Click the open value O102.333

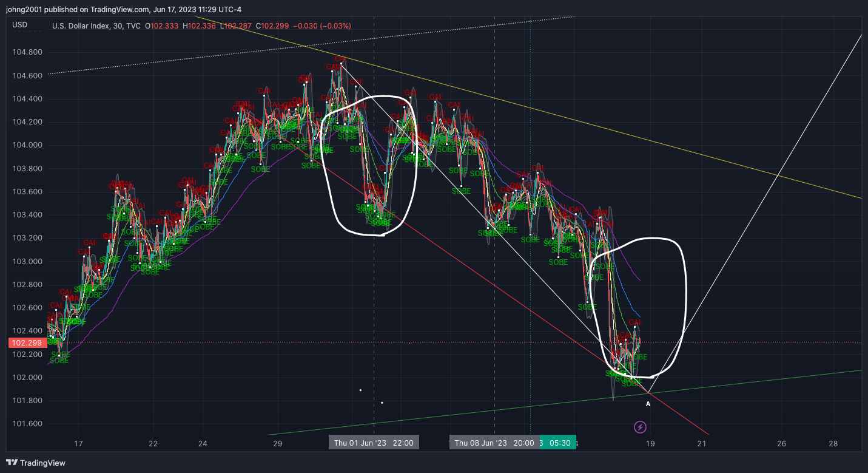162,26
